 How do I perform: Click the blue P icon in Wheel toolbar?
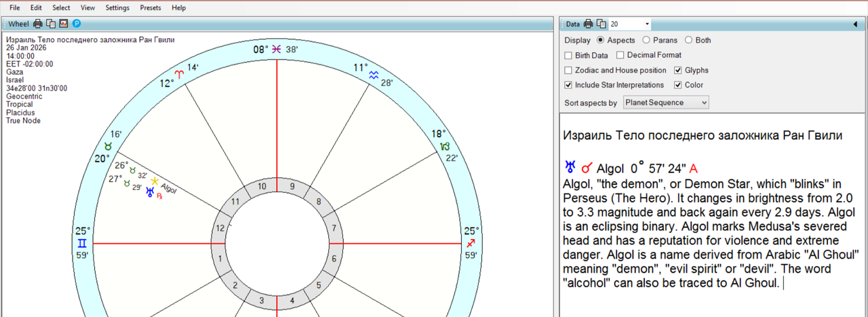77,24
